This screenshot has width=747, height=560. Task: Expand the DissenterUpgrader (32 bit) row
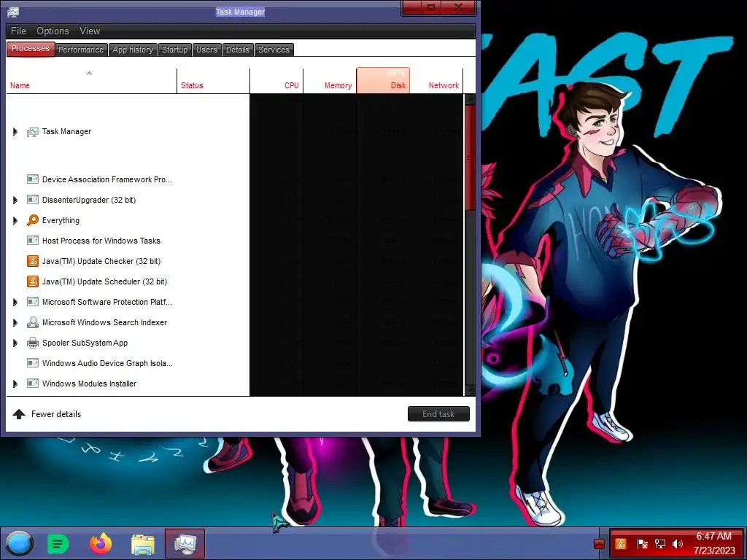(x=15, y=200)
